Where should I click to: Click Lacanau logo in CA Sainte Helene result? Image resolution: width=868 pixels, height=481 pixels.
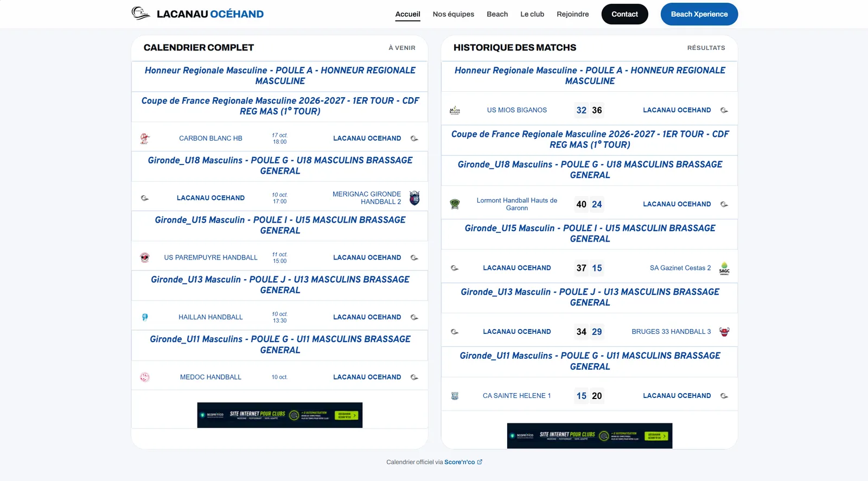[724, 396]
